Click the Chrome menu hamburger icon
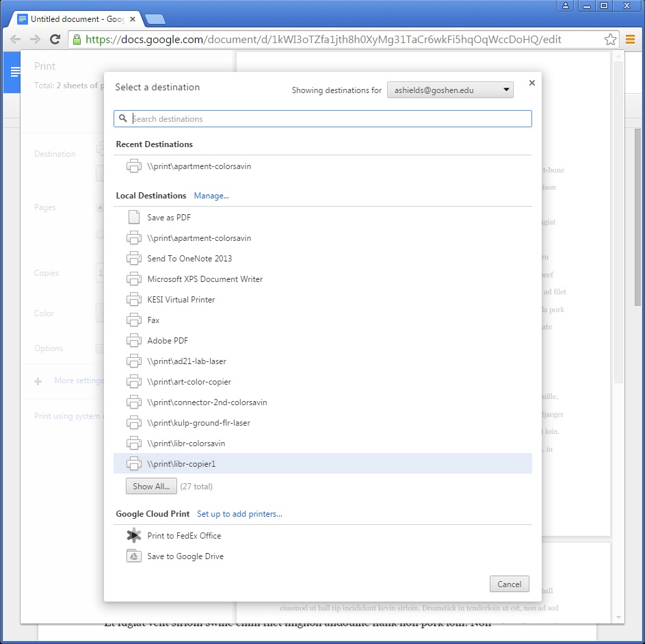Screen dimensions: 645x644 [630, 40]
